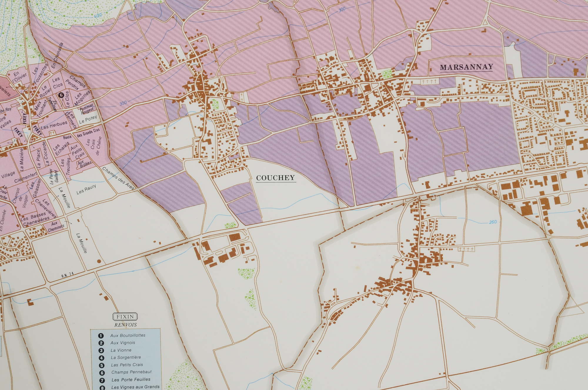Viewport: 588px width, 390px height.
Task: Select the COUCHEY town label
Action: (x=276, y=178)
